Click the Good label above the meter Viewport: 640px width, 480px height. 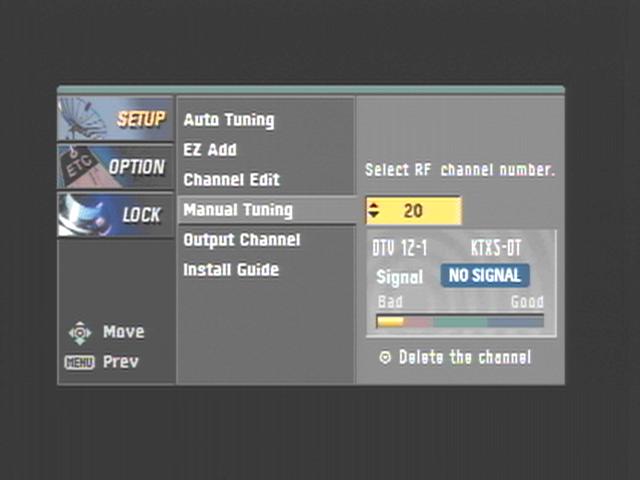tap(527, 302)
